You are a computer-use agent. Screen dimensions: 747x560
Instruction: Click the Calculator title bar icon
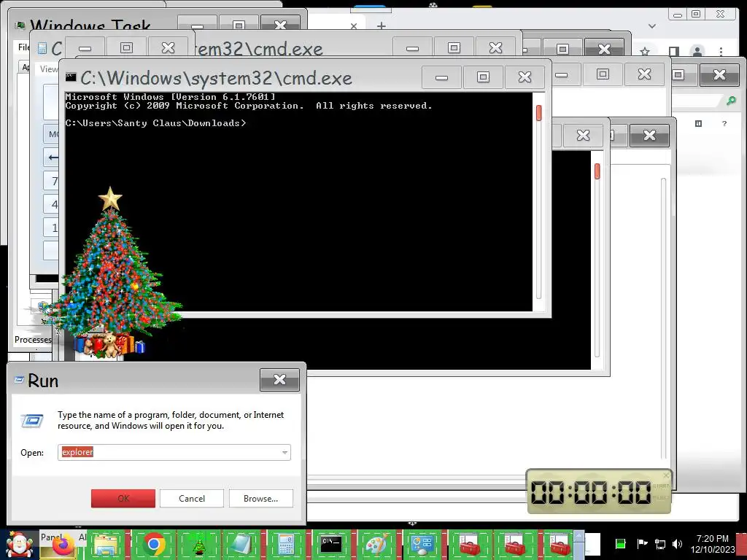click(x=42, y=47)
